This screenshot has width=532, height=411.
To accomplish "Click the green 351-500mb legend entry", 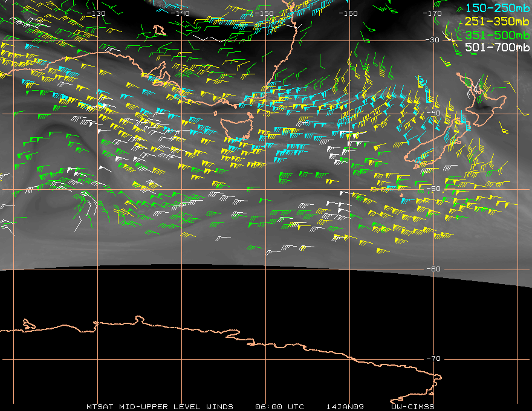I will click(497, 35).
